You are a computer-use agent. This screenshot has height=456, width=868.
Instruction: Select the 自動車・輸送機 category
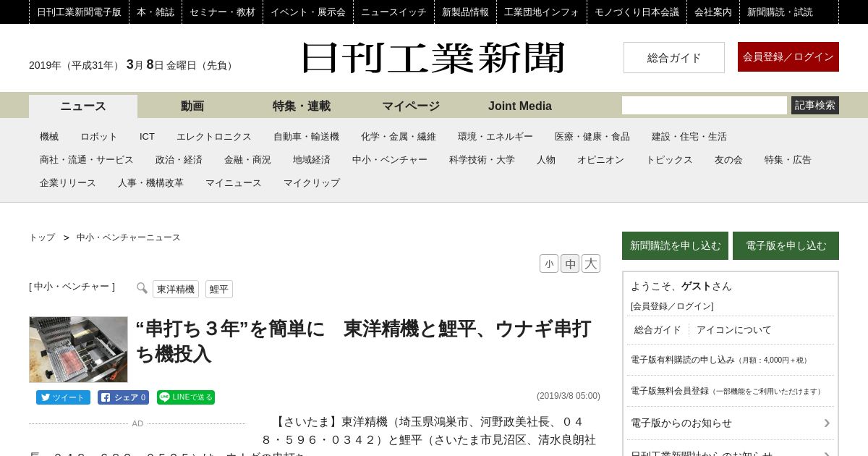click(x=306, y=136)
